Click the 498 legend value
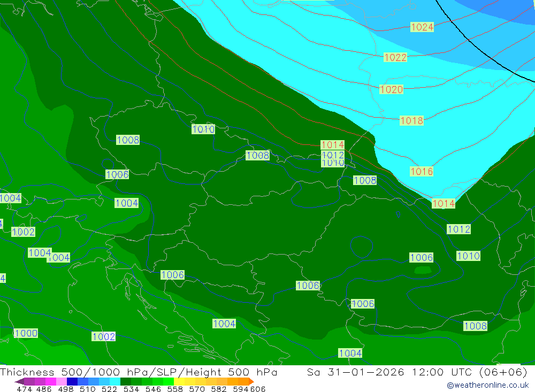Viewport: 535px width, 392px height. tap(65, 389)
